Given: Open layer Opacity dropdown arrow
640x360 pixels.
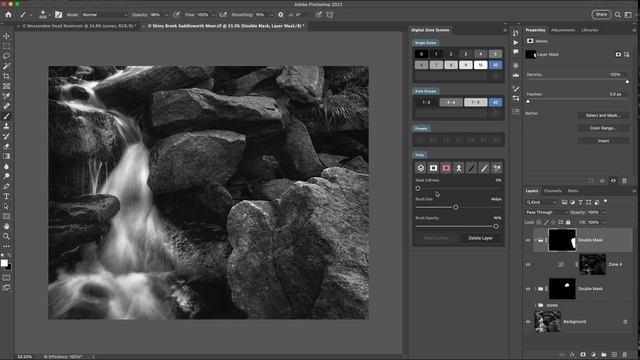Looking at the screenshot, I should point(604,212).
